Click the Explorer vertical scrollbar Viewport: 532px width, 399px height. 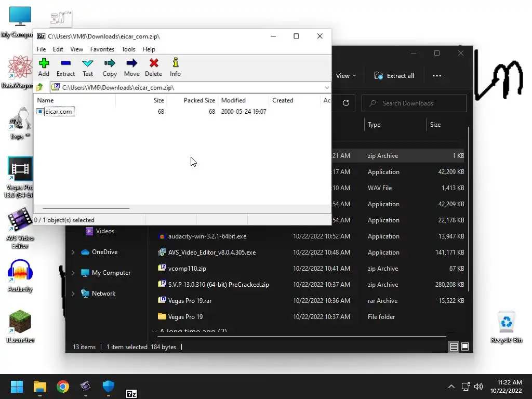pos(469,209)
